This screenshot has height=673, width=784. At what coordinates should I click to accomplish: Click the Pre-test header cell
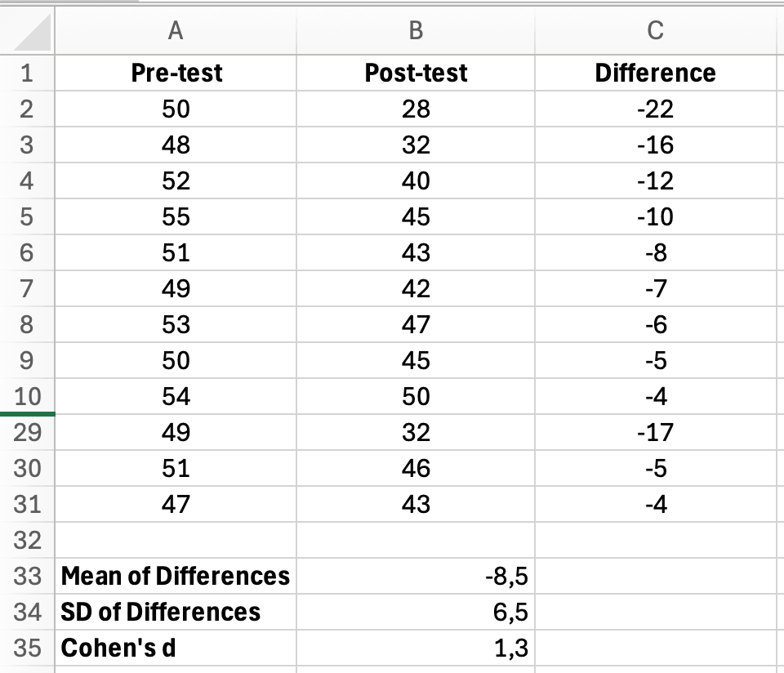click(x=174, y=73)
